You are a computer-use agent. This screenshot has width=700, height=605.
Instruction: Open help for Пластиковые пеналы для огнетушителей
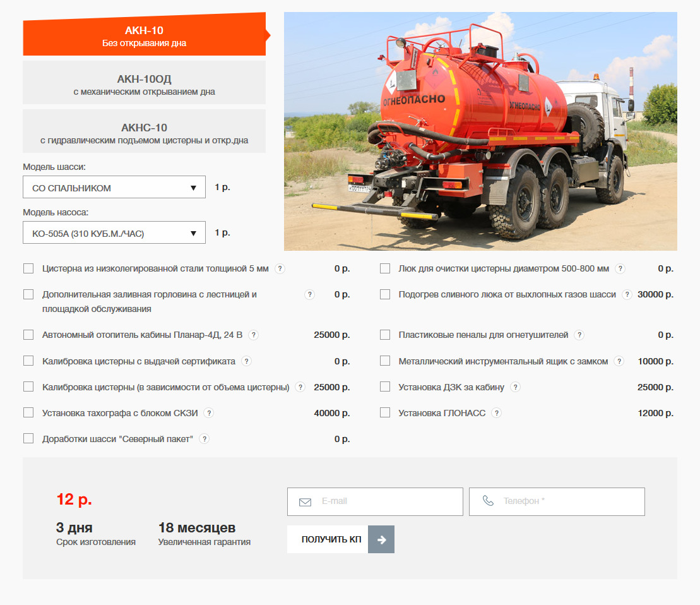pos(579,335)
